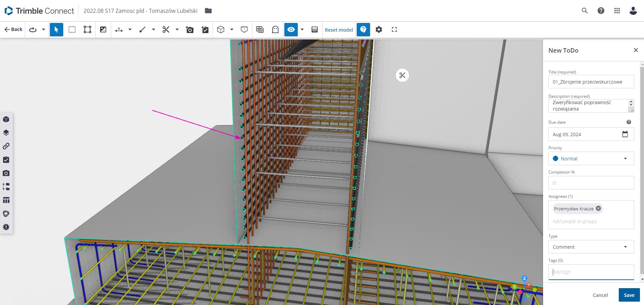Click the Completion % field
644x305 pixels.
coord(591,183)
